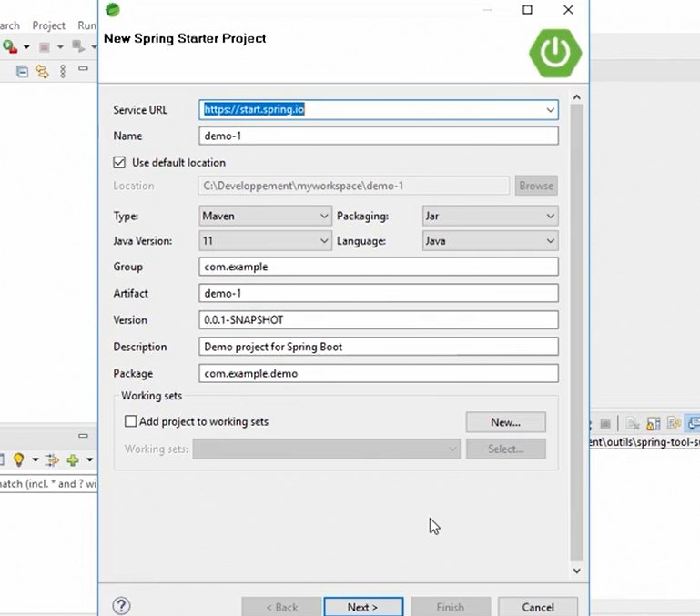700x616 pixels.
Task: Open the Language dropdown showing Java
Action: (x=490, y=241)
